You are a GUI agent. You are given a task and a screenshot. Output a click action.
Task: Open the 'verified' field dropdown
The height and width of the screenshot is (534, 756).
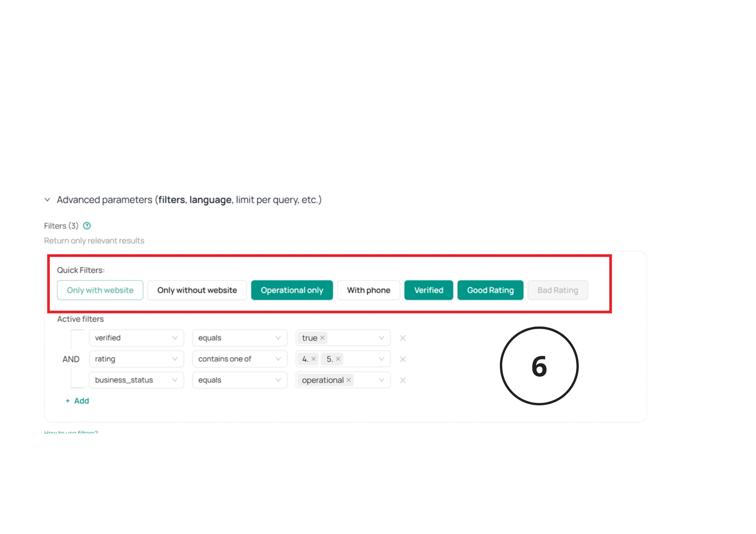136,338
